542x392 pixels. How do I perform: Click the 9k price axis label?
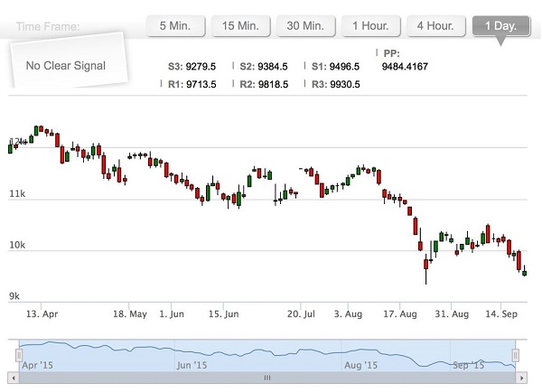(x=14, y=296)
